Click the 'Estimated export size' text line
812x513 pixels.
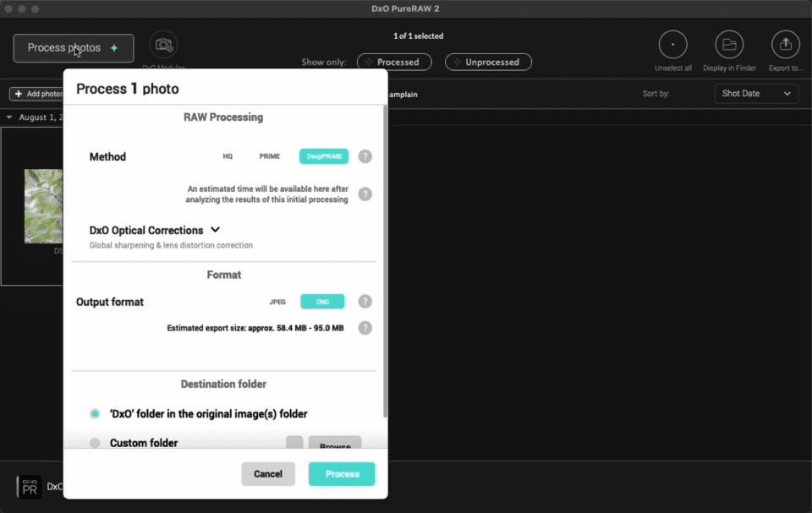click(255, 328)
